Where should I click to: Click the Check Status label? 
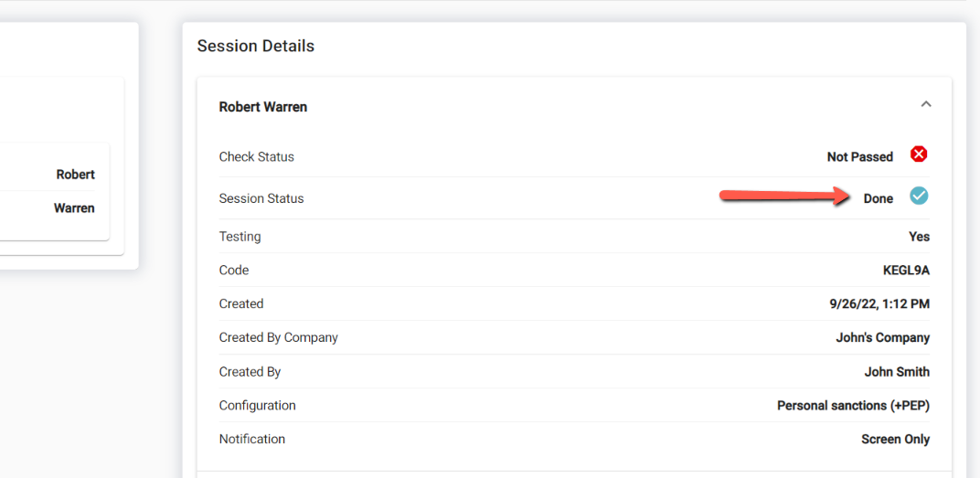[x=257, y=157]
